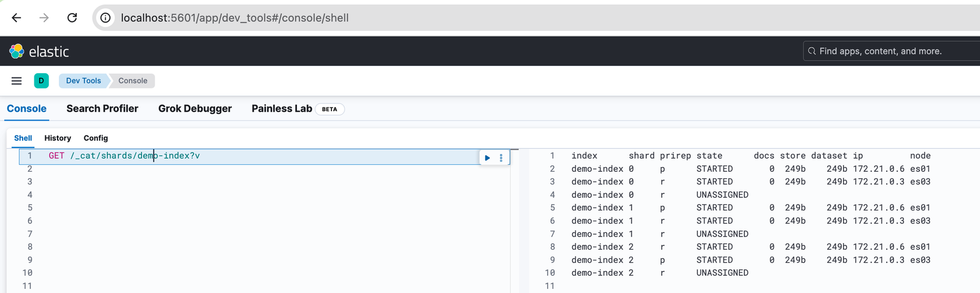Click the Console breadcrumb
Image resolution: width=980 pixels, height=293 pixels.
coord(132,81)
